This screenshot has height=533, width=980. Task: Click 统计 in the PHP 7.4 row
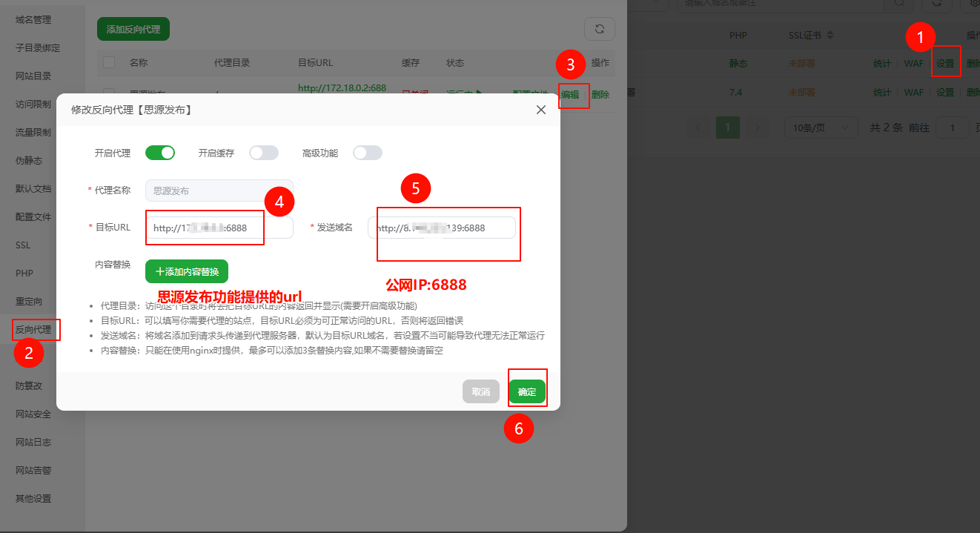[x=882, y=93]
